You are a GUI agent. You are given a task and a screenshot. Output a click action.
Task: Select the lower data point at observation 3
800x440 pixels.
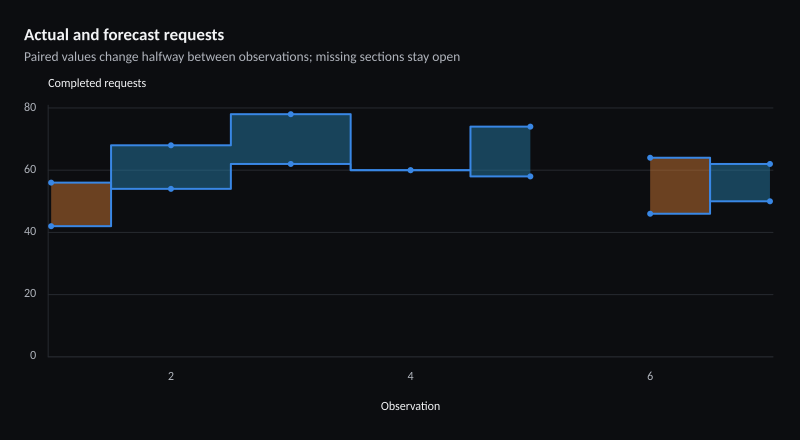(291, 164)
